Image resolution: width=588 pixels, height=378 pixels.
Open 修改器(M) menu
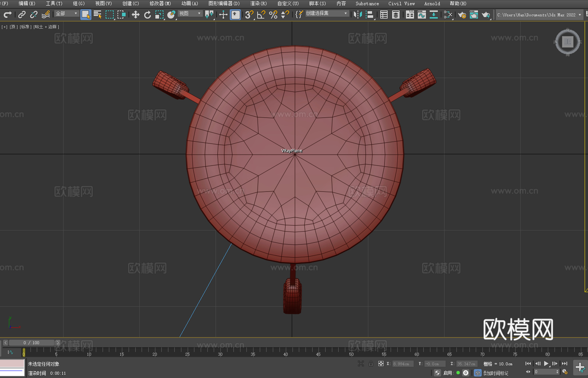(160, 3)
